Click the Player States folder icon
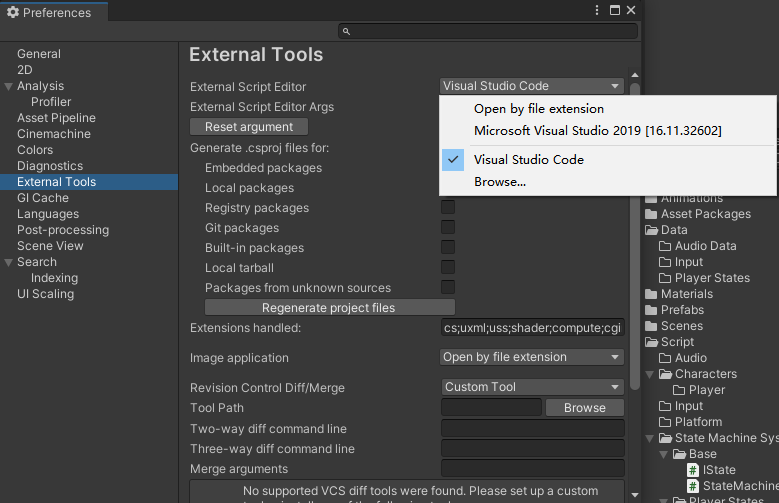The width and height of the screenshot is (779, 503). click(x=665, y=278)
